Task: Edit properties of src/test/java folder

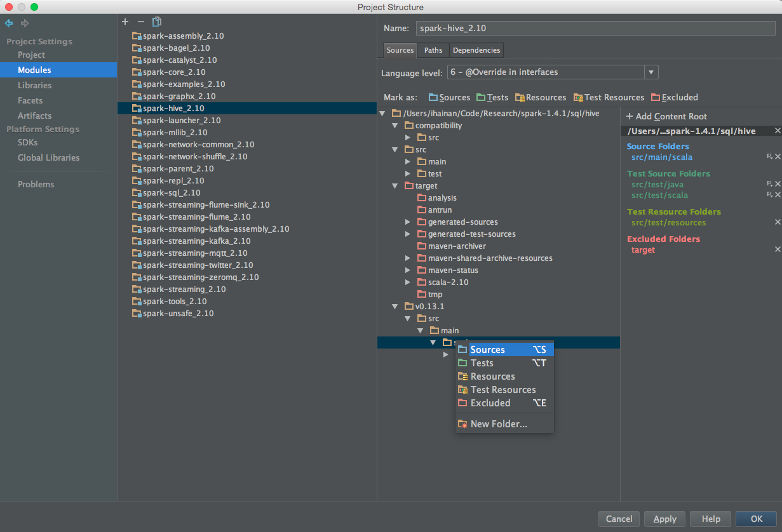Action: 769,184
